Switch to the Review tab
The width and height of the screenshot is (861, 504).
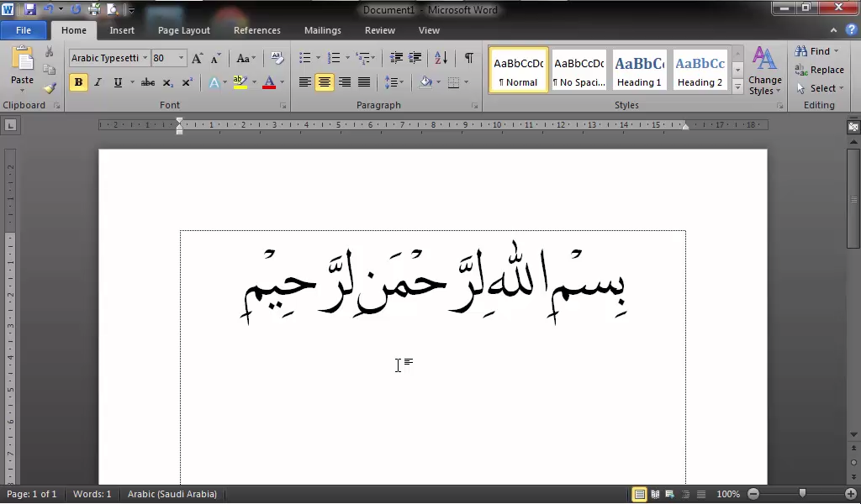380,30
